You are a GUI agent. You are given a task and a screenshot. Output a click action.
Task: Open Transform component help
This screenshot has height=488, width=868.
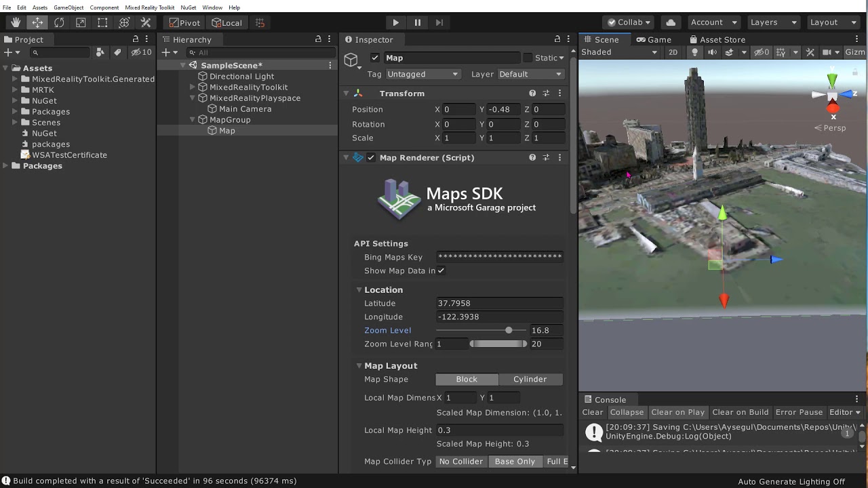click(532, 94)
